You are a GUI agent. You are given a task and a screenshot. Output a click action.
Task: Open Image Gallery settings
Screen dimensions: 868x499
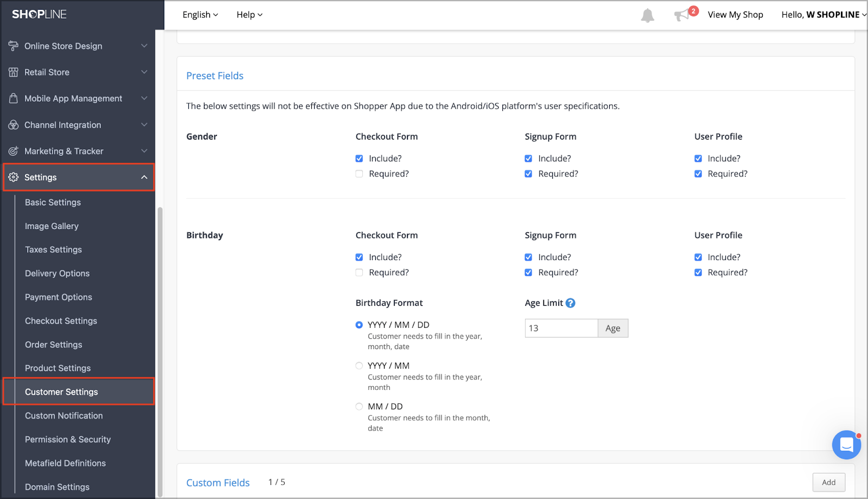coord(52,226)
